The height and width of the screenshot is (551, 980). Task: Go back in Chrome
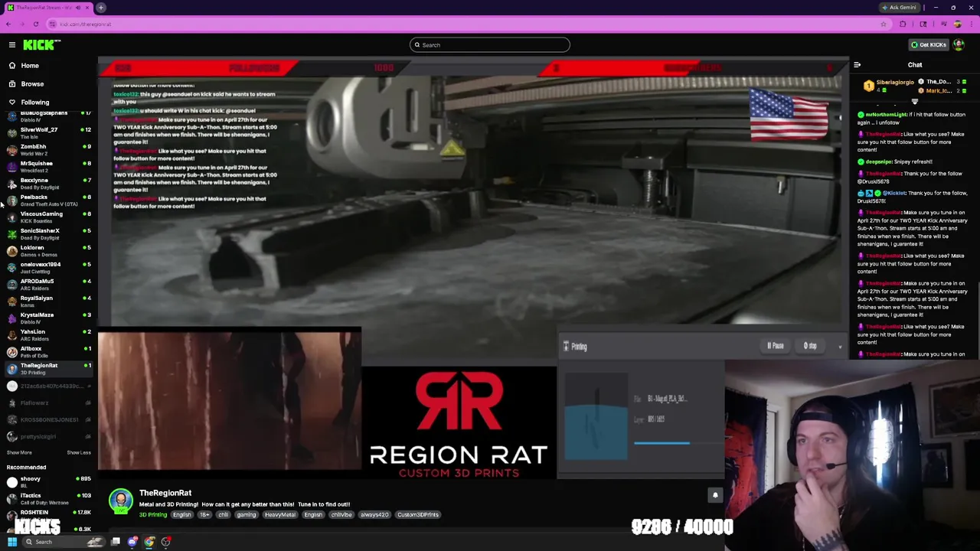click(8, 24)
